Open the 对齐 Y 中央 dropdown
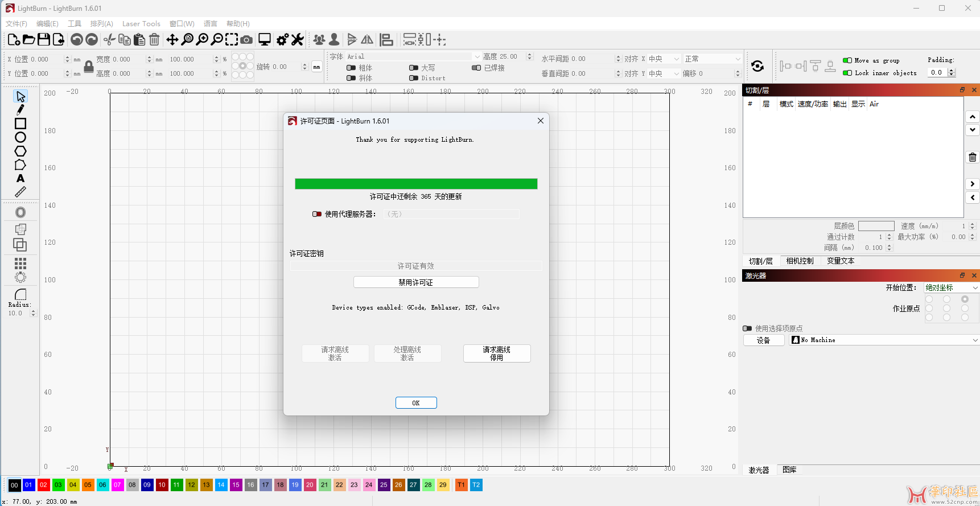The image size is (980, 506). pyautogui.click(x=664, y=73)
